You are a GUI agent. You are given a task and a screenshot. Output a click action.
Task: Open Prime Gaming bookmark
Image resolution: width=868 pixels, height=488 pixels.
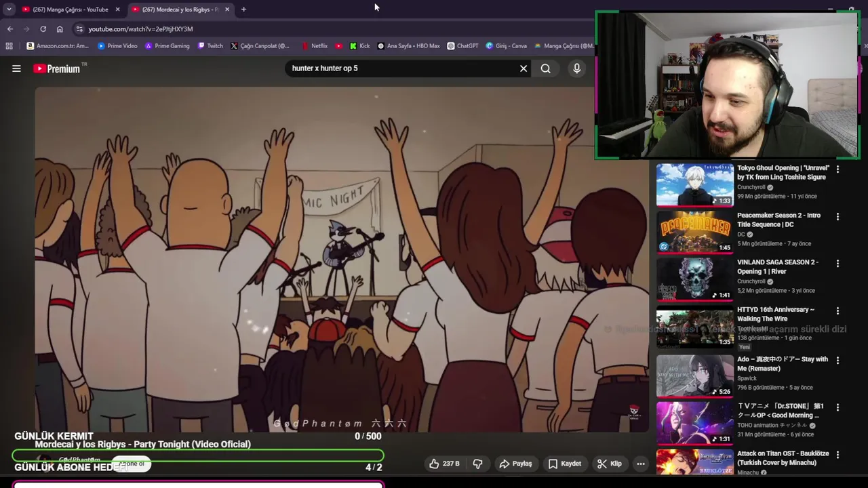(167, 46)
